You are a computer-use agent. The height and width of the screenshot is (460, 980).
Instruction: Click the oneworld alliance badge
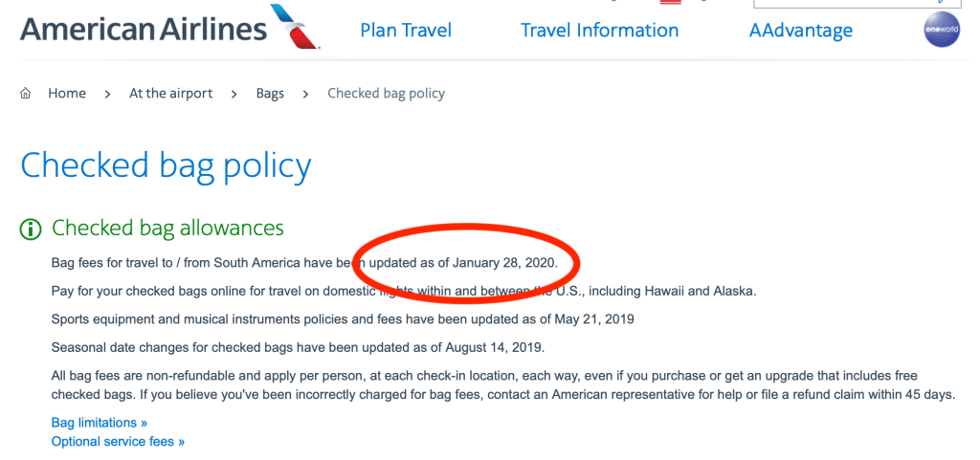tap(941, 29)
